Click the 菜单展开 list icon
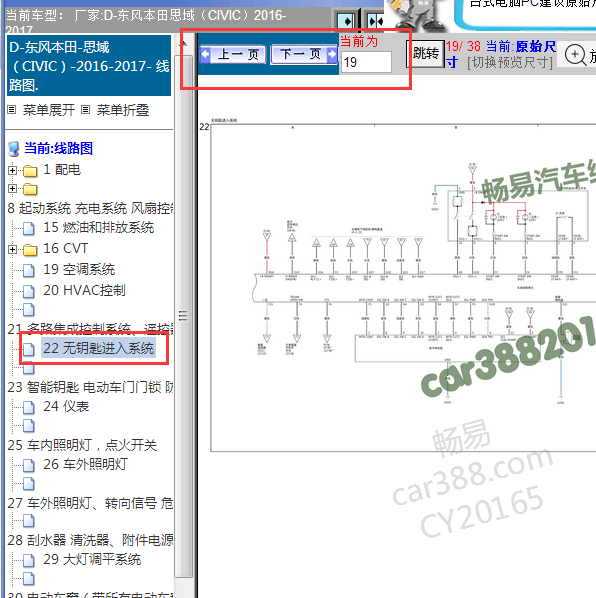This screenshot has width=596, height=598. [12, 110]
